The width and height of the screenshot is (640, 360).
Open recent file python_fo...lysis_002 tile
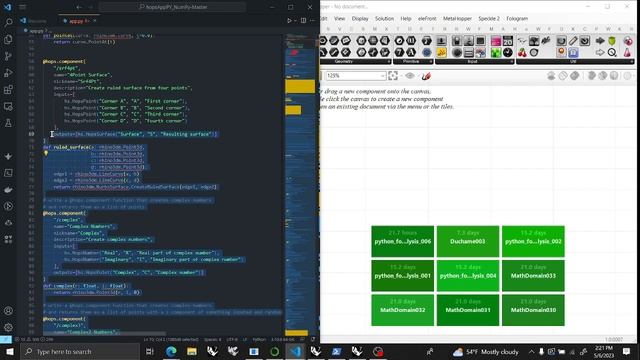click(533, 241)
